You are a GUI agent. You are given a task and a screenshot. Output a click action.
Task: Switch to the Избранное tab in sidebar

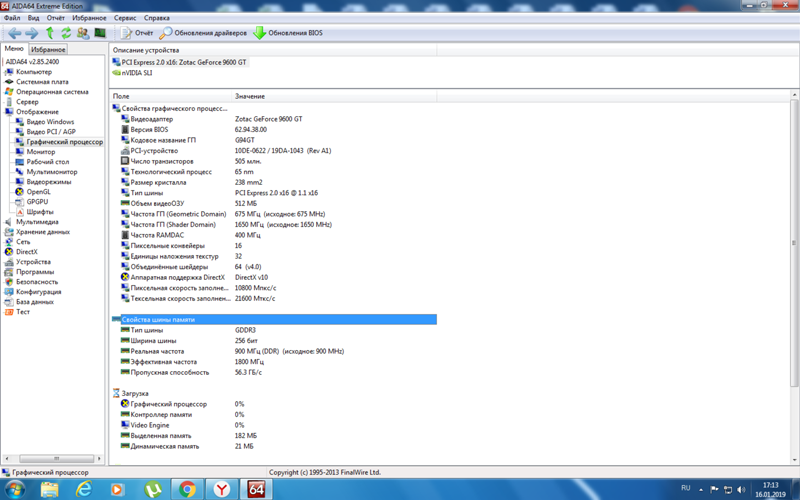(48, 49)
